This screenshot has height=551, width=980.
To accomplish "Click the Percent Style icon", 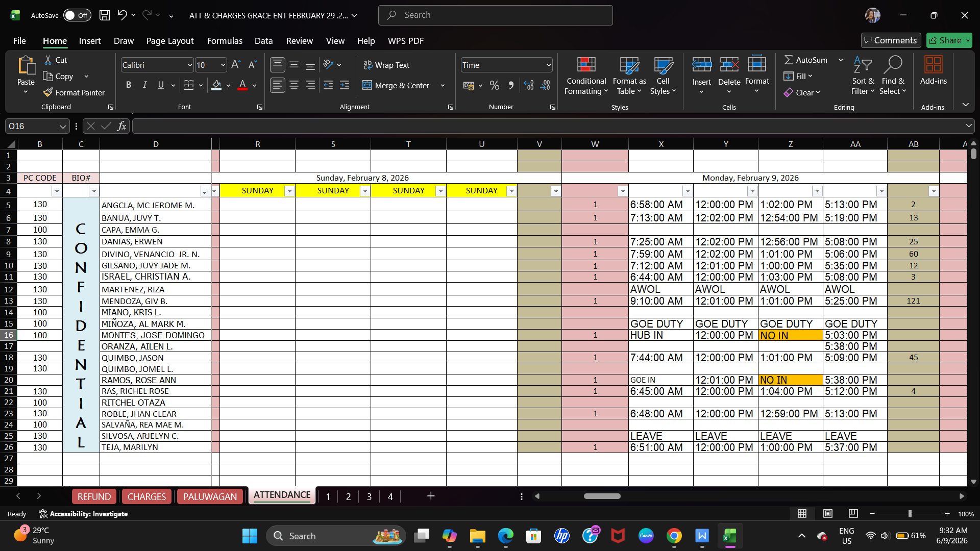I will coord(494,85).
